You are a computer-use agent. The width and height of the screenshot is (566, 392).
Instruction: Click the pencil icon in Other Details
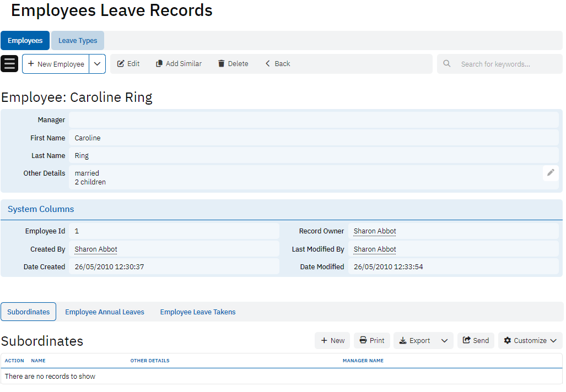pos(550,173)
